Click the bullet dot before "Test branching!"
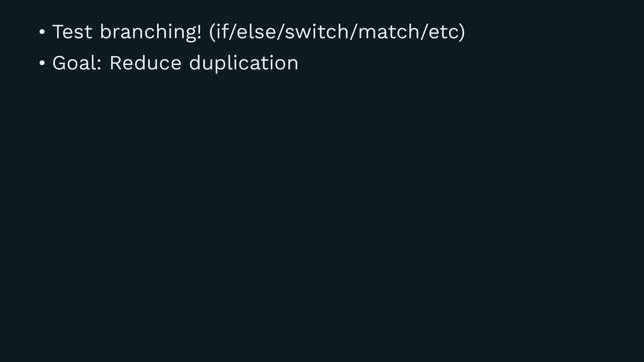This screenshot has width=644, height=362. click(42, 32)
